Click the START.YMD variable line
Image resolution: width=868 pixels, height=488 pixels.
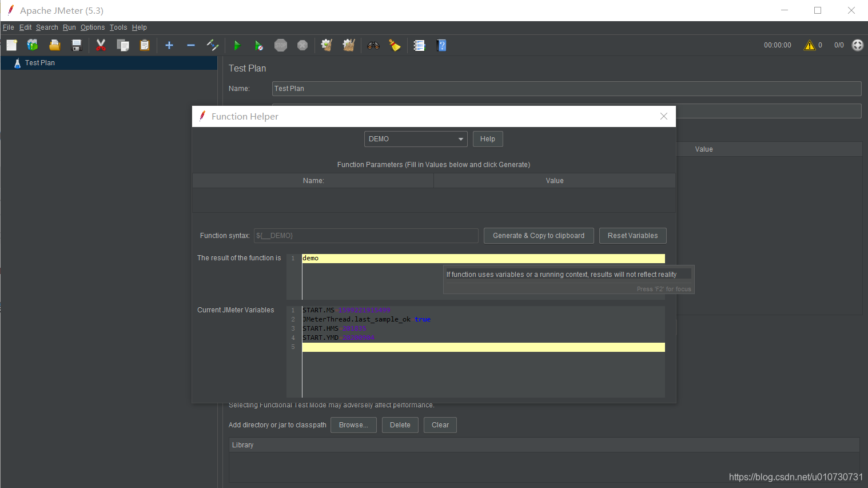point(339,338)
